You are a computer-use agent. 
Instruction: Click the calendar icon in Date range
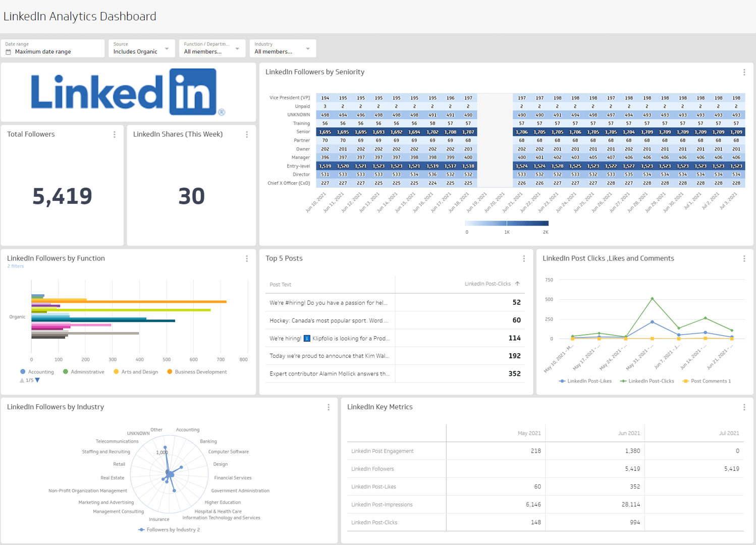click(x=8, y=52)
